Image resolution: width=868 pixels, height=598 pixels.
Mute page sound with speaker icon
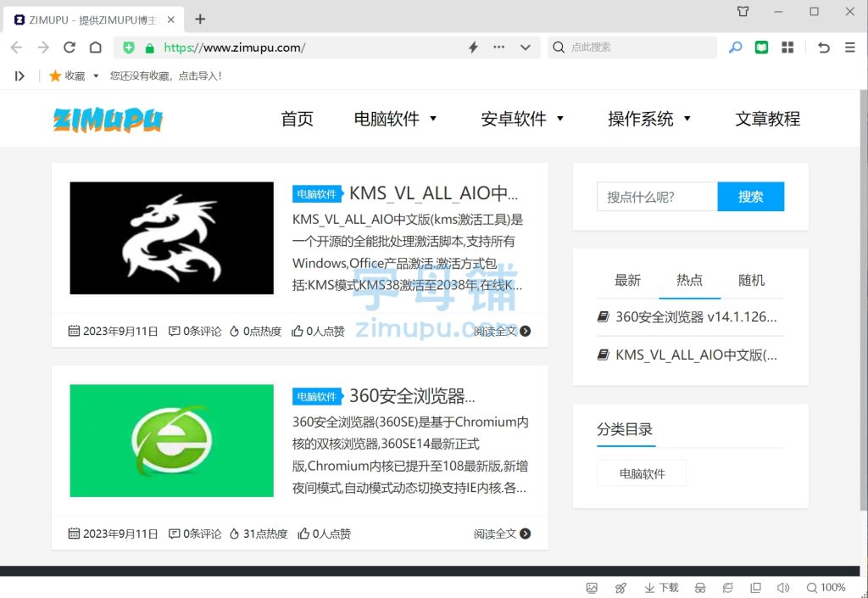click(x=782, y=588)
